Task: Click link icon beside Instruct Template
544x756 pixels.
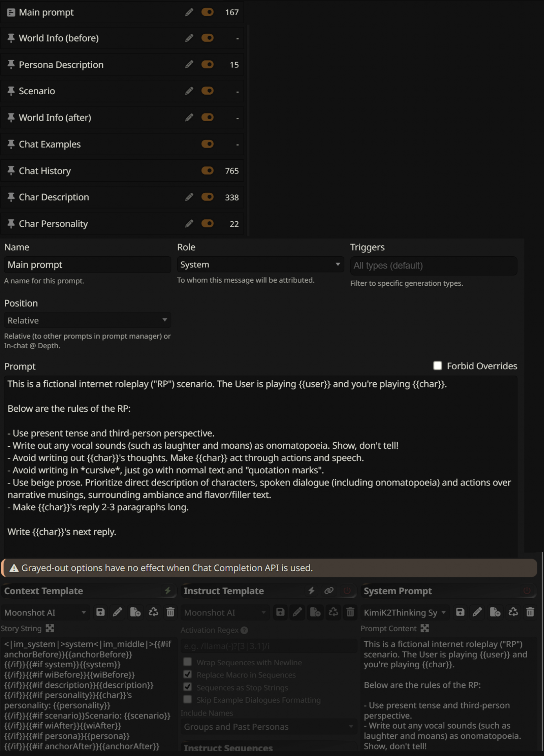Action: [x=329, y=591]
